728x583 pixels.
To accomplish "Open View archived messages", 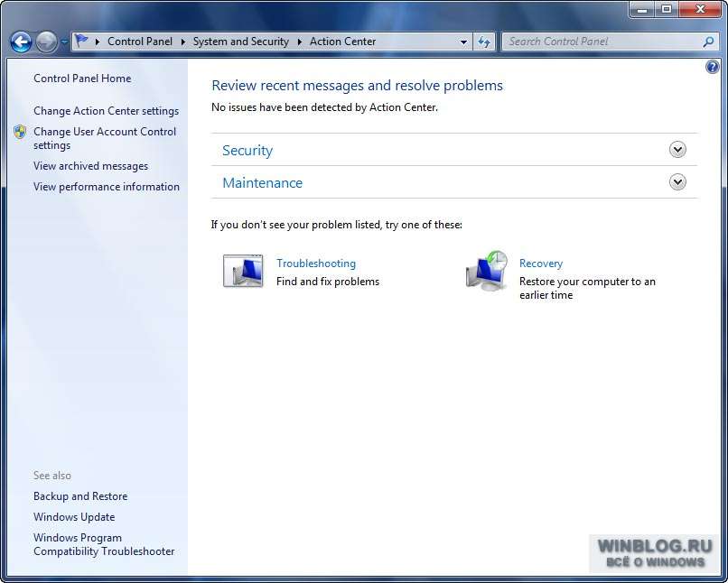I will pos(90,165).
